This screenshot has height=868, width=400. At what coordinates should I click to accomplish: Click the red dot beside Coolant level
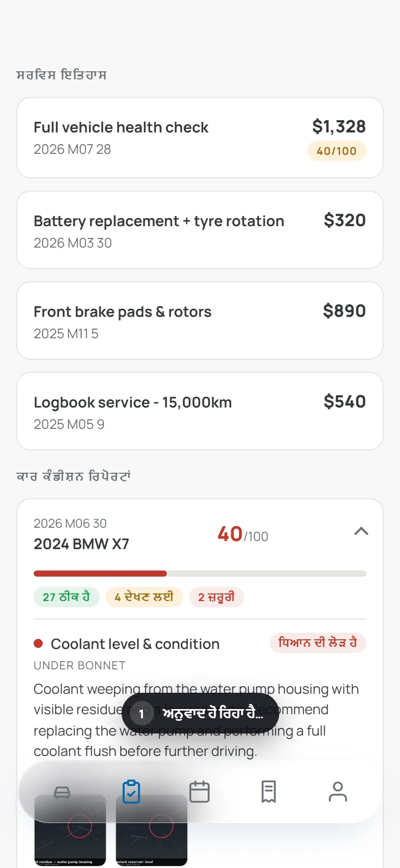coord(38,643)
